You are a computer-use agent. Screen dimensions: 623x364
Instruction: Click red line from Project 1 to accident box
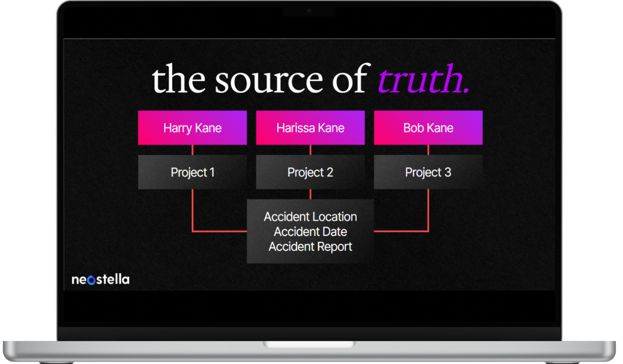[193, 214]
